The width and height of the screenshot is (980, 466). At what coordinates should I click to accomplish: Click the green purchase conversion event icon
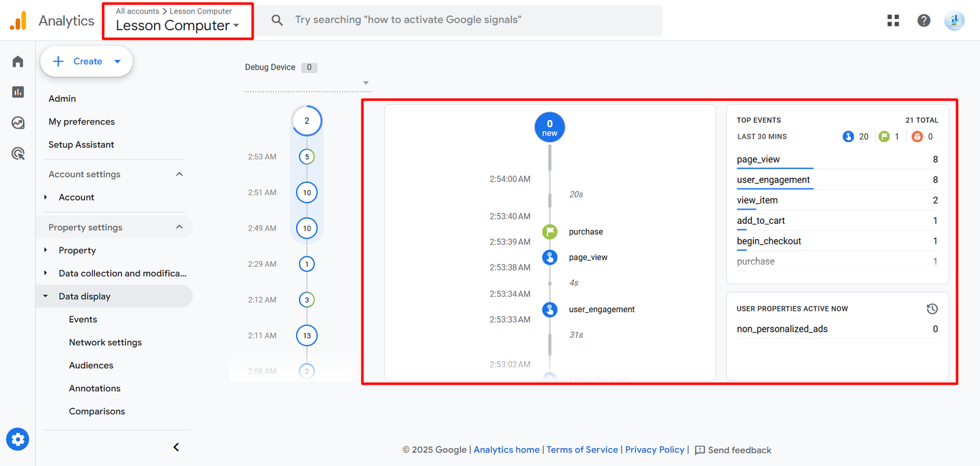(549, 232)
